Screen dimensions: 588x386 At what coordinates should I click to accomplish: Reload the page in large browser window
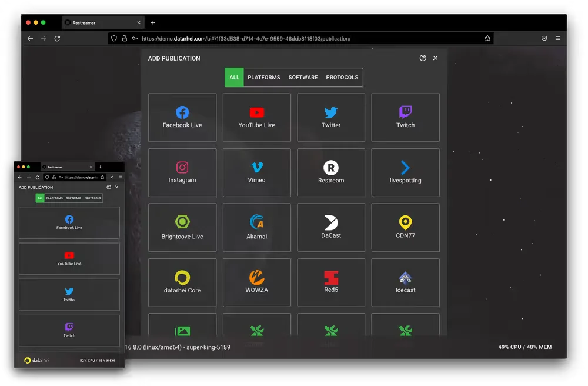point(57,39)
